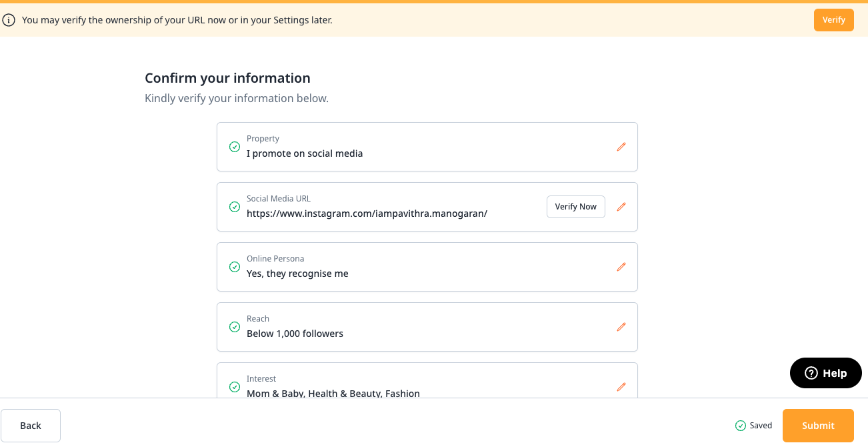Click the 'Interest' field label
868x443 pixels.
(261, 379)
